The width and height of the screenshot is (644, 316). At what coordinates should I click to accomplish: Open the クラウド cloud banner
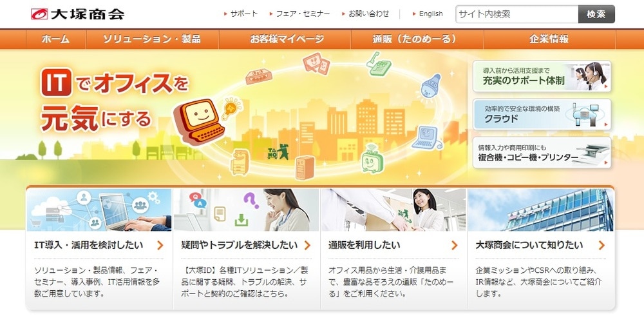click(x=542, y=114)
